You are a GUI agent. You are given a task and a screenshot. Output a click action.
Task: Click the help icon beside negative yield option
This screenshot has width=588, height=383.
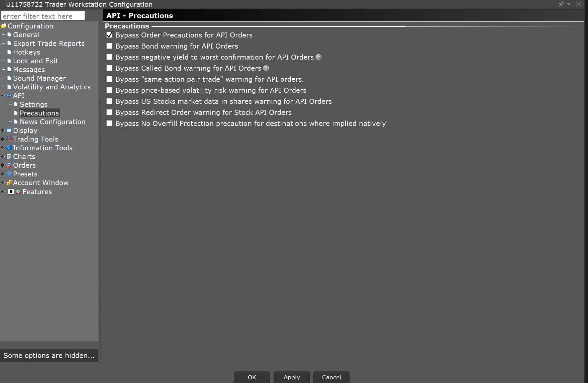(319, 57)
